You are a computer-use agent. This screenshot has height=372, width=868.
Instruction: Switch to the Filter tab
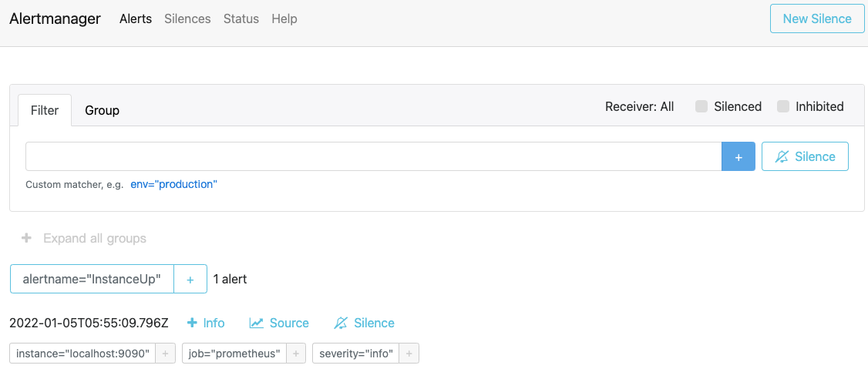click(45, 110)
